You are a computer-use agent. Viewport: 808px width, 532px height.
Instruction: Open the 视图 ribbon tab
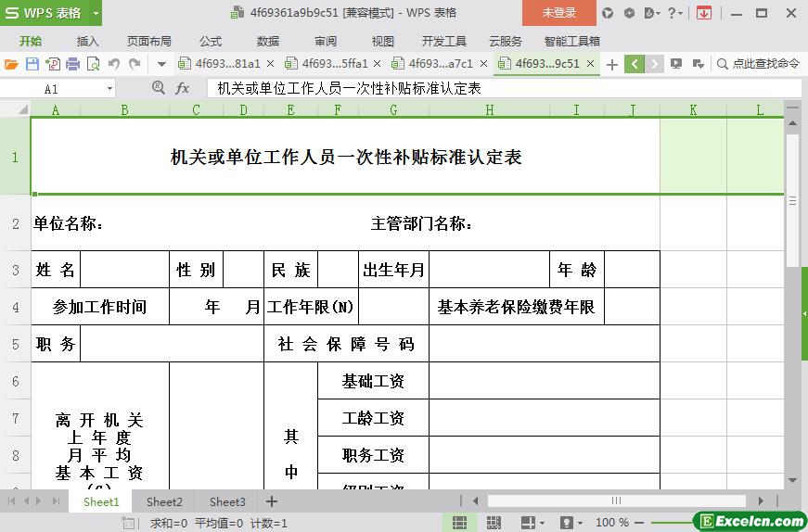pyautogui.click(x=382, y=41)
